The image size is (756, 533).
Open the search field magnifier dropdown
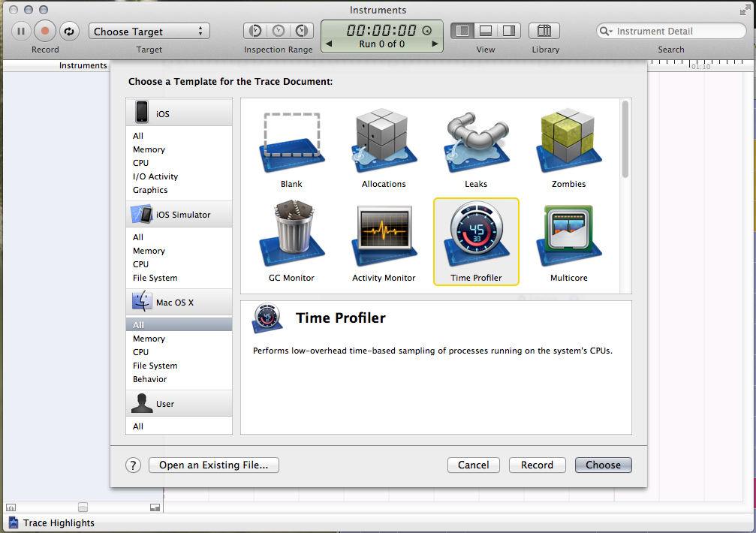(x=607, y=32)
